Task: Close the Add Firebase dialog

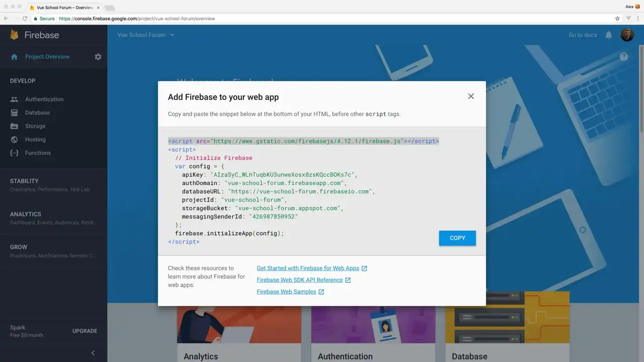Action: (471, 96)
